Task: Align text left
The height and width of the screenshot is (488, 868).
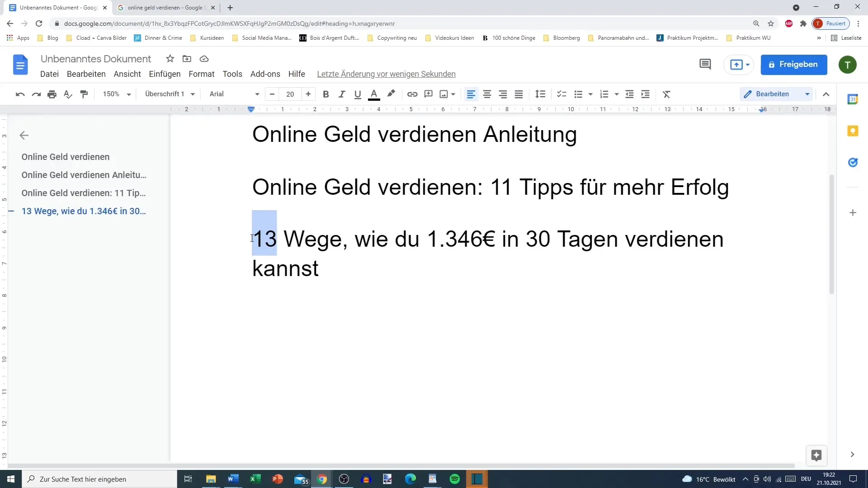Action: [471, 94]
